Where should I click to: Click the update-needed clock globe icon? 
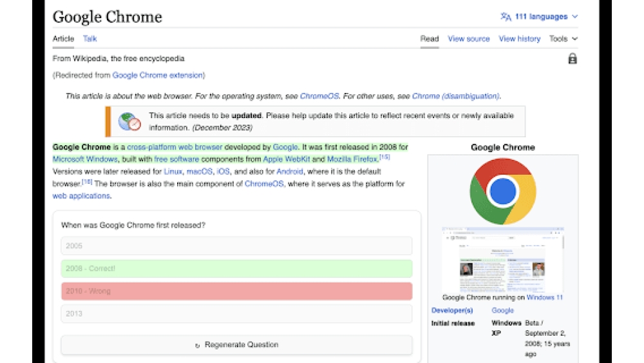click(129, 122)
